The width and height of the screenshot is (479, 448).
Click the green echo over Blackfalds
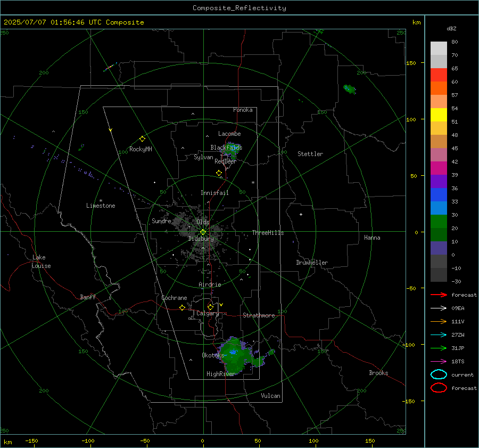tap(233, 150)
